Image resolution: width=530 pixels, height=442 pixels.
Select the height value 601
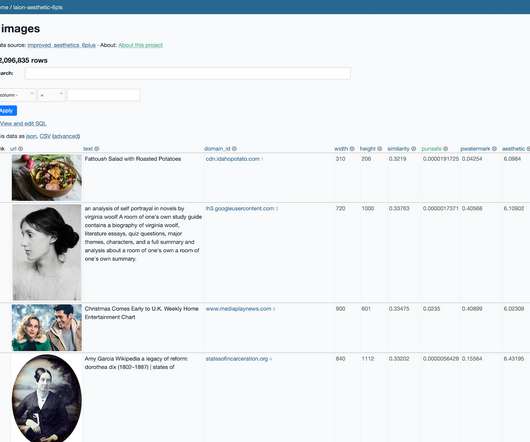366,309
